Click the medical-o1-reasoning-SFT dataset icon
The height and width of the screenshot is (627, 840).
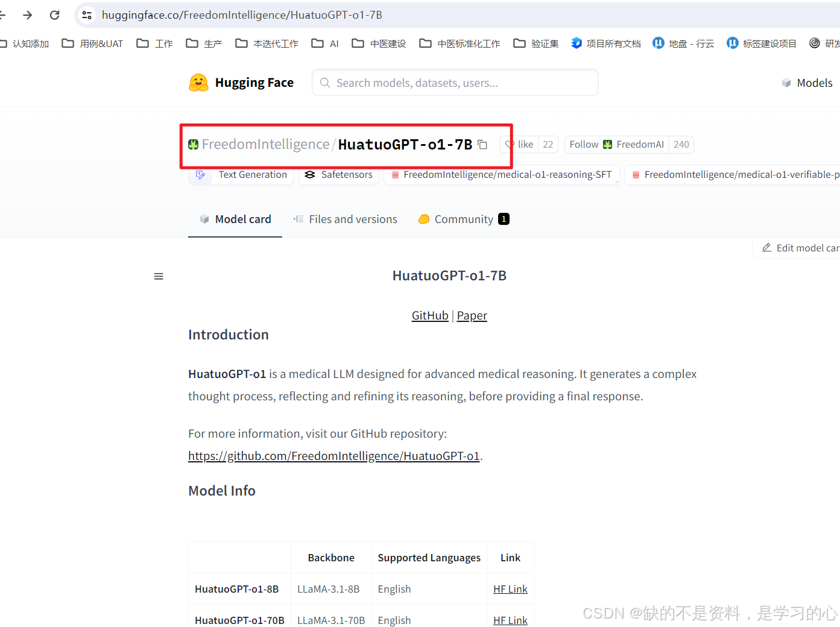tap(395, 175)
